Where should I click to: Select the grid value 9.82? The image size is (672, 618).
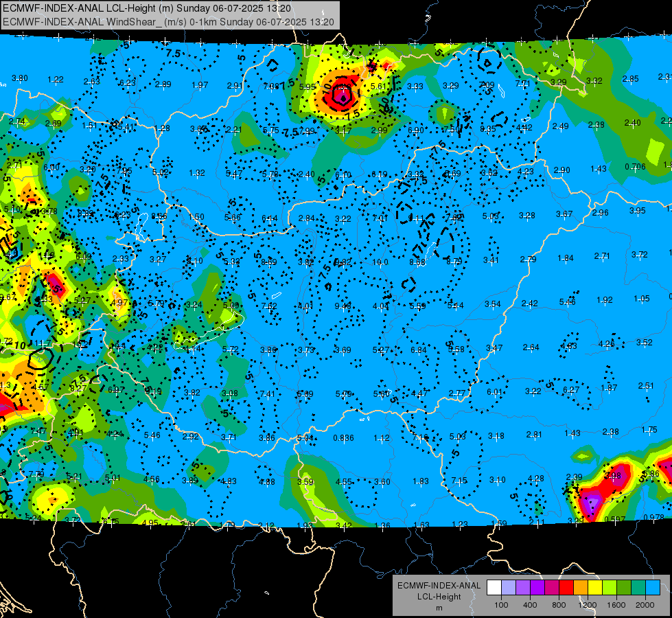[x=343, y=262]
